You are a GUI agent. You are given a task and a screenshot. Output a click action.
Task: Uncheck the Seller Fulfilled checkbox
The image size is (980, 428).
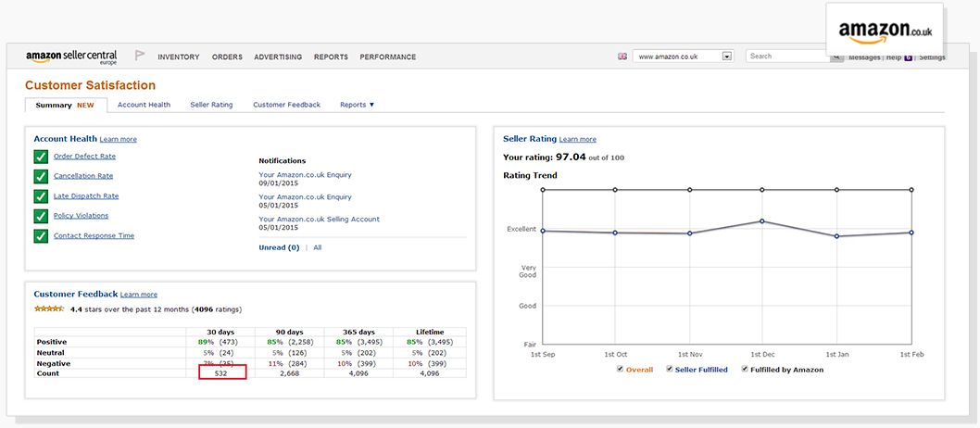(x=670, y=370)
